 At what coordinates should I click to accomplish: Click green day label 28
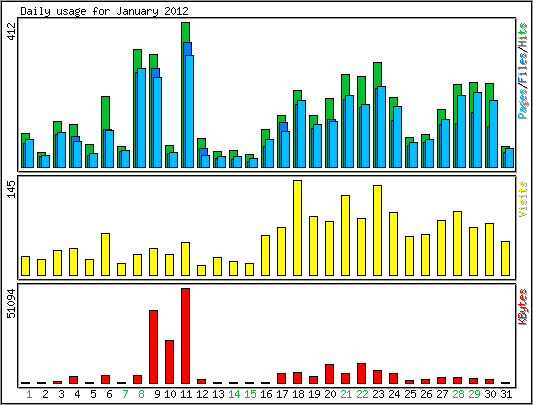click(458, 394)
